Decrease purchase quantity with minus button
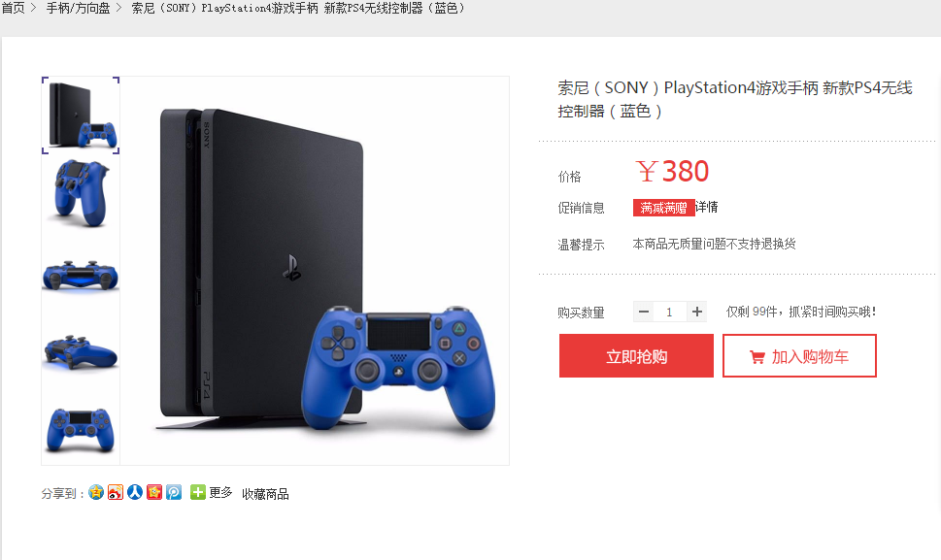The height and width of the screenshot is (560, 941). (x=644, y=312)
